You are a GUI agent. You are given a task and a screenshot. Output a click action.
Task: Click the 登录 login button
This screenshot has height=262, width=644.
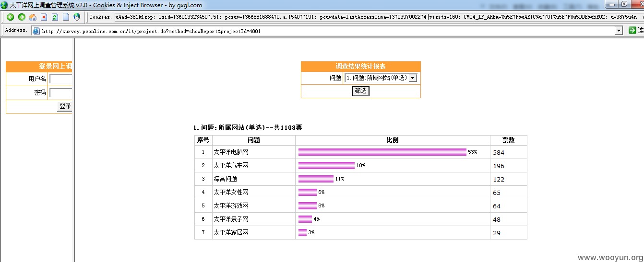65,106
